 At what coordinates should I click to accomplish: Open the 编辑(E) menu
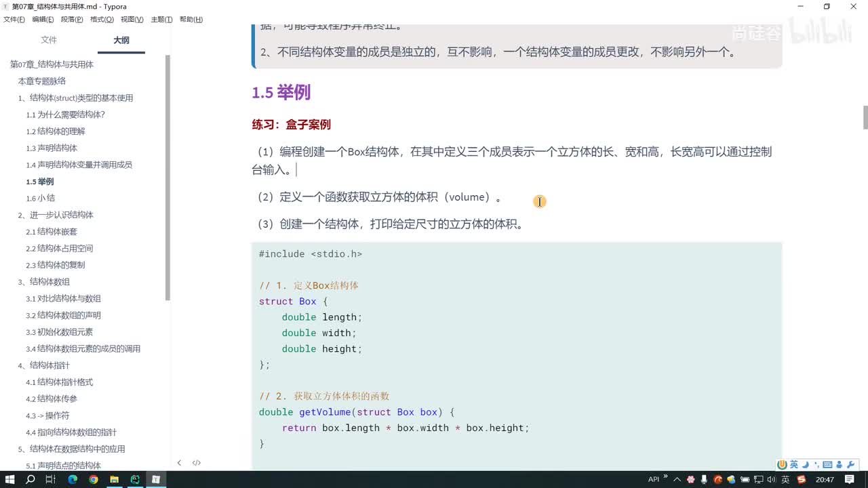[43, 19]
